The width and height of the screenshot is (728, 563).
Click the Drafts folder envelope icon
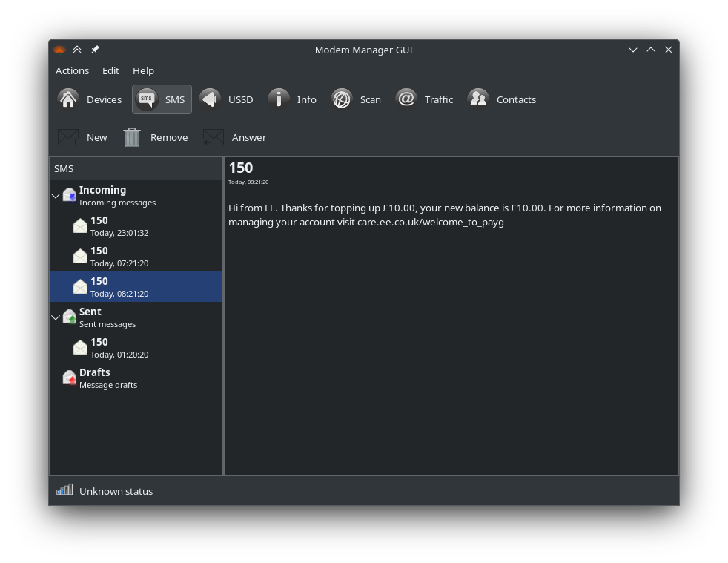tap(69, 378)
